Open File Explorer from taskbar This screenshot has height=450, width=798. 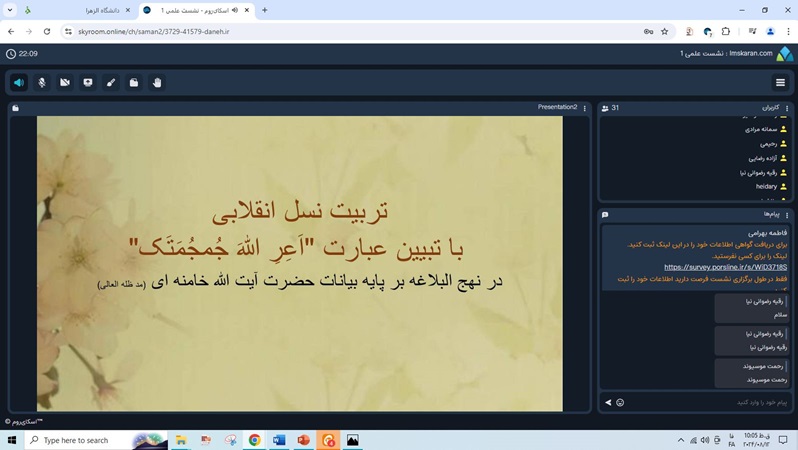[x=181, y=440]
